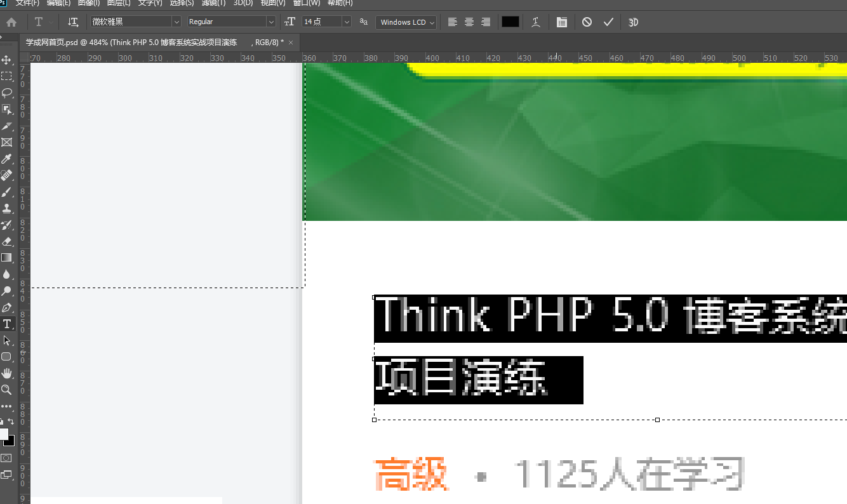847x504 pixels.
Task: Toggle the Character and Paragraph panels
Action: coord(562,22)
